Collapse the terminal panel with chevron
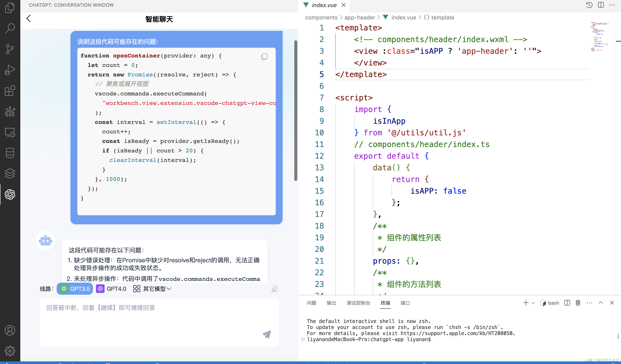Image resolution: width=621 pixels, height=364 pixels. pyautogui.click(x=600, y=303)
